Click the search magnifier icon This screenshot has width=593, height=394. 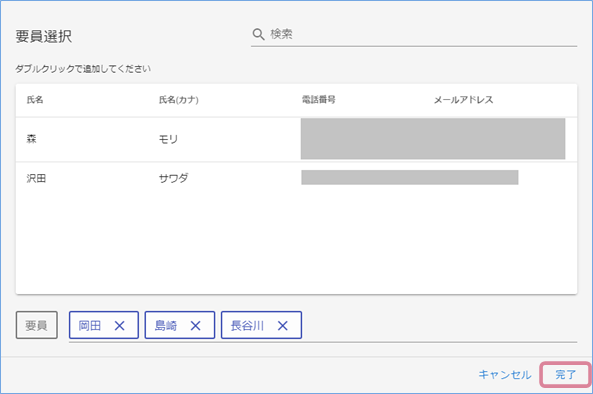pos(258,34)
